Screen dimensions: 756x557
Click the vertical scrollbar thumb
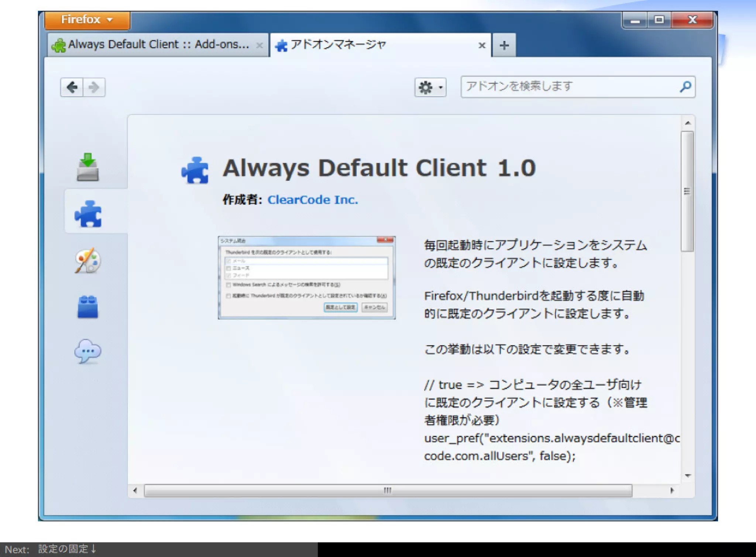[687, 191]
